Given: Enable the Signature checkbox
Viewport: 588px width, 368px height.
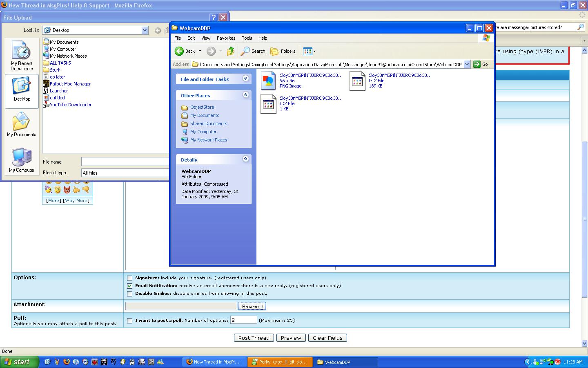Looking at the screenshot, I should 130,278.
